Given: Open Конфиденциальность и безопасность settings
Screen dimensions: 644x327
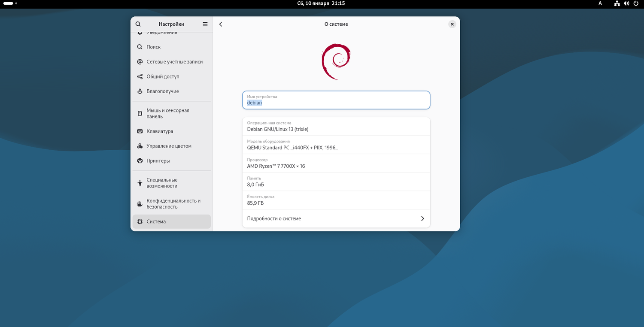Looking at the screenshot, I should point(172,204).
